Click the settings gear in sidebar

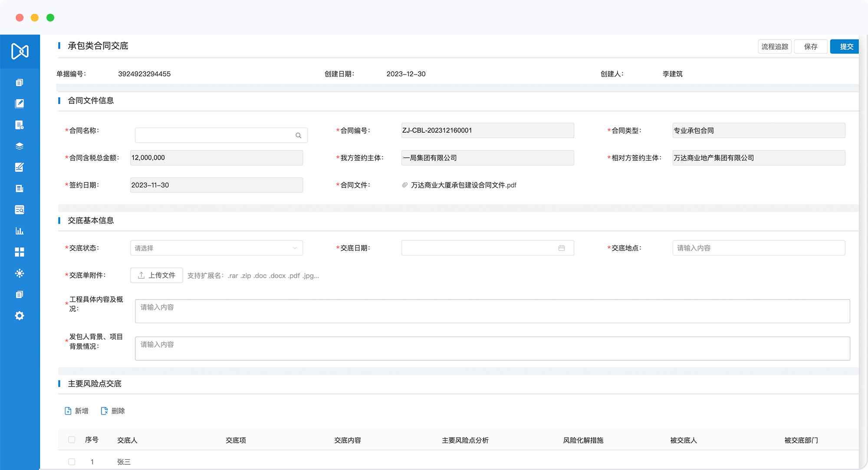click(20, 316)
